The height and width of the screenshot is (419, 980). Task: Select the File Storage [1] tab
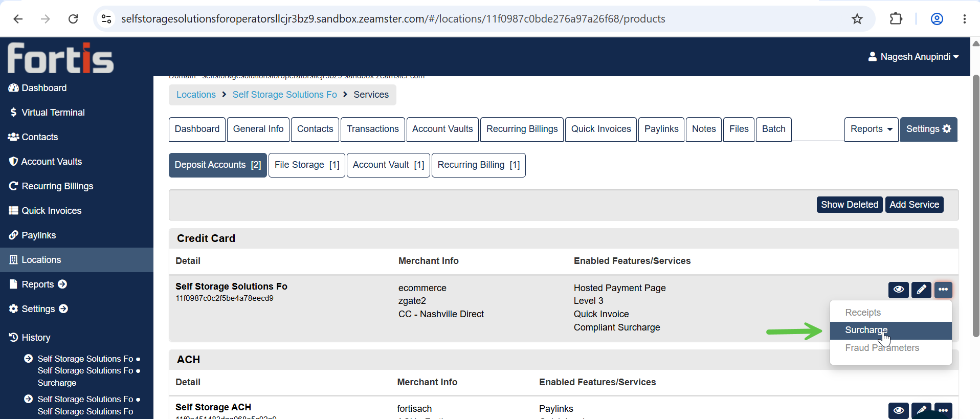[x=307, y=165]
